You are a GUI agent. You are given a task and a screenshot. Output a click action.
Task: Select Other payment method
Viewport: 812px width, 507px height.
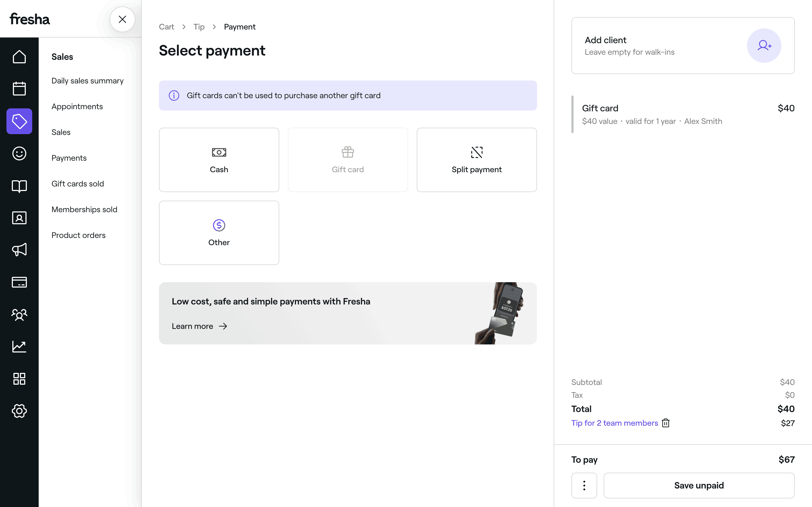pos(219,233)
